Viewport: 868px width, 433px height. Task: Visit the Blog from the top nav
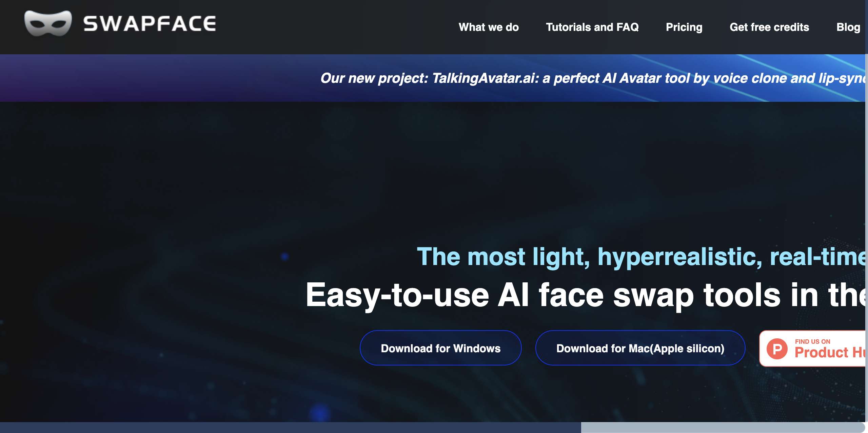click(848, 27)
